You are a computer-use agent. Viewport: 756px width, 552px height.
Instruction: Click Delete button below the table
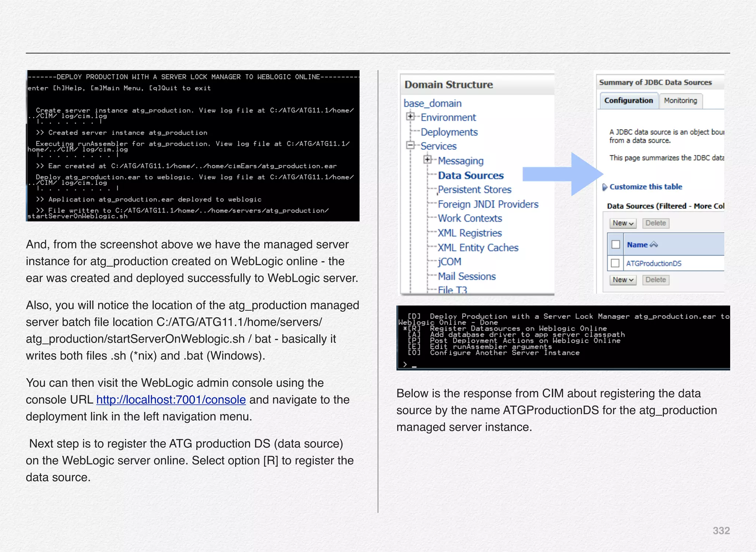[656, 280]
